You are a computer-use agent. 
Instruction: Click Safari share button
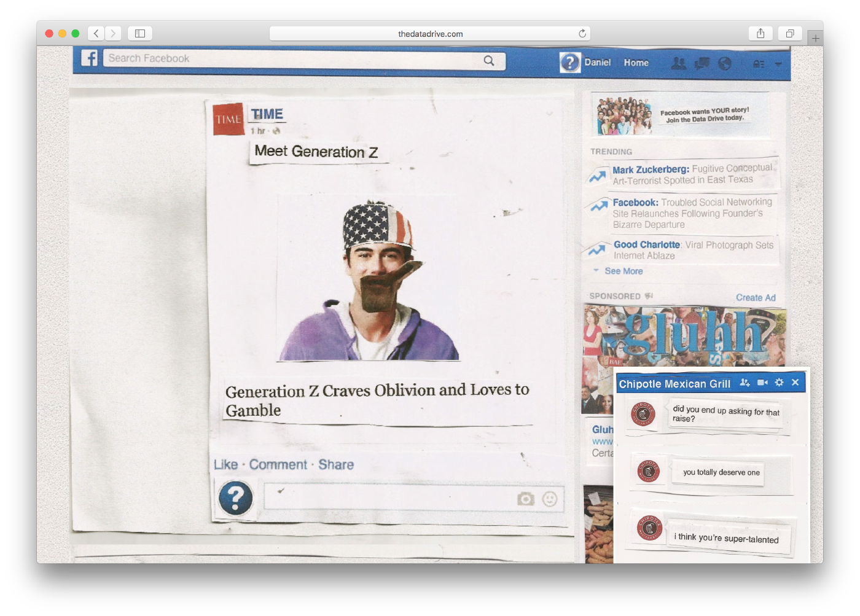[760, 34]
